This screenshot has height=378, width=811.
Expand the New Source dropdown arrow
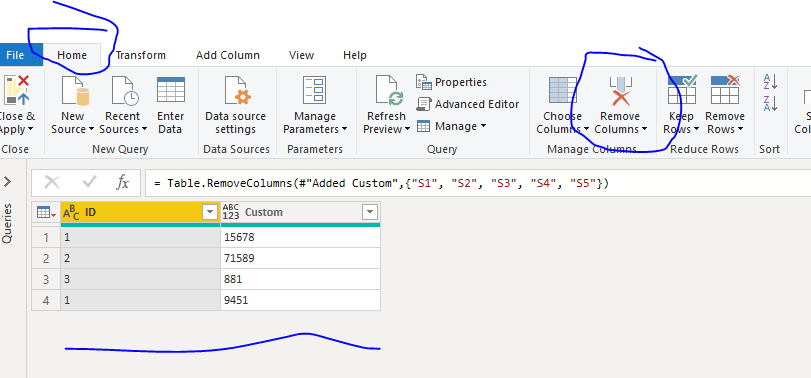[91, 129]
